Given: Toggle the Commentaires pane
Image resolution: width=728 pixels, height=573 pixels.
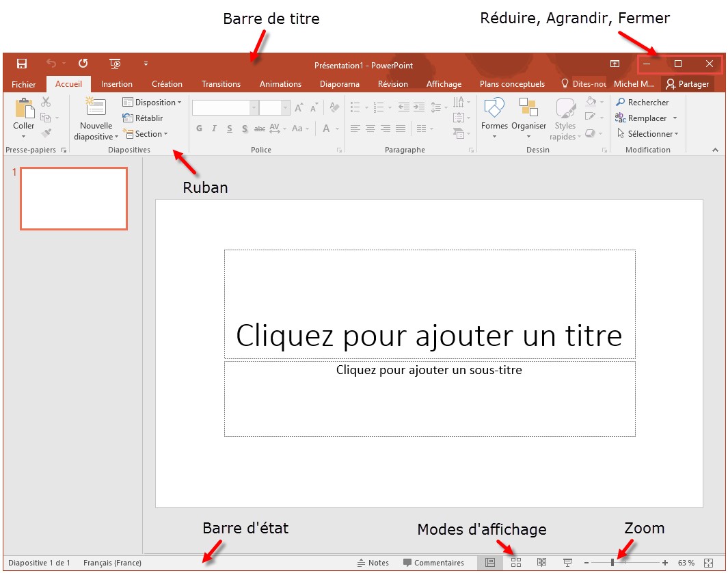Looking at the screenshot, I should [x=433, y=563].
